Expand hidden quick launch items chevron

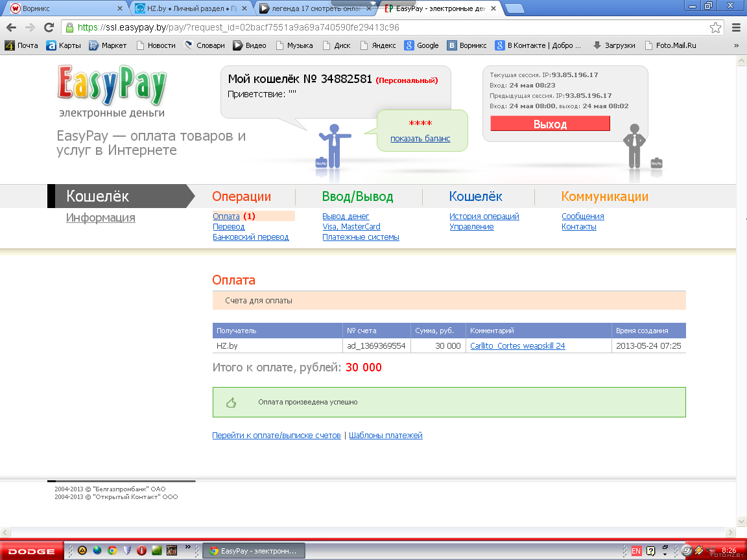point(187,547)
